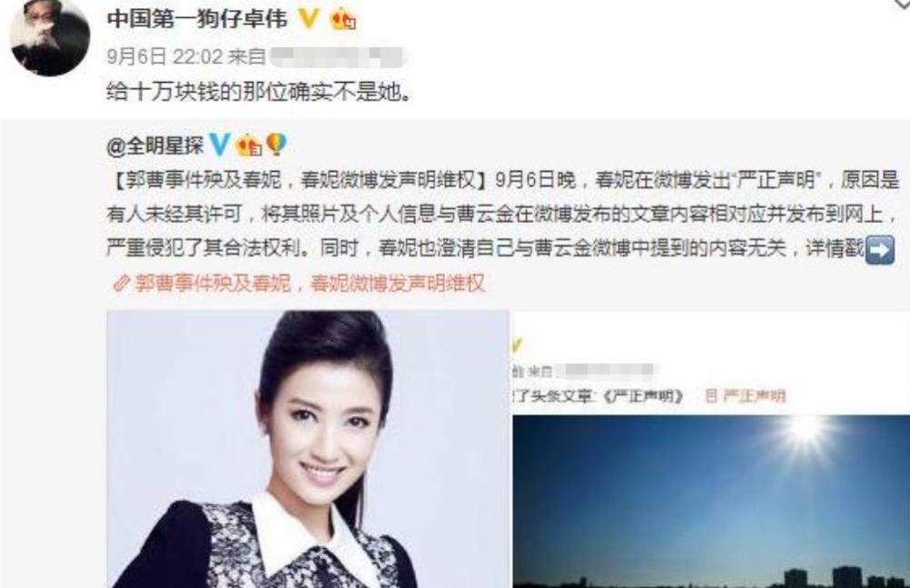Click the yellow V verified badge beside 卓伟
910x588 pixels.
click(x=308, y=18)
